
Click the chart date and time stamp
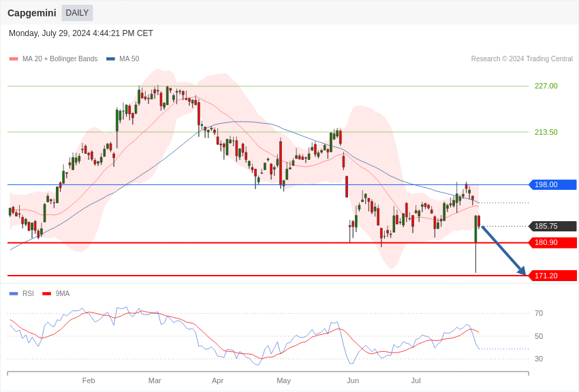(81, 33)
